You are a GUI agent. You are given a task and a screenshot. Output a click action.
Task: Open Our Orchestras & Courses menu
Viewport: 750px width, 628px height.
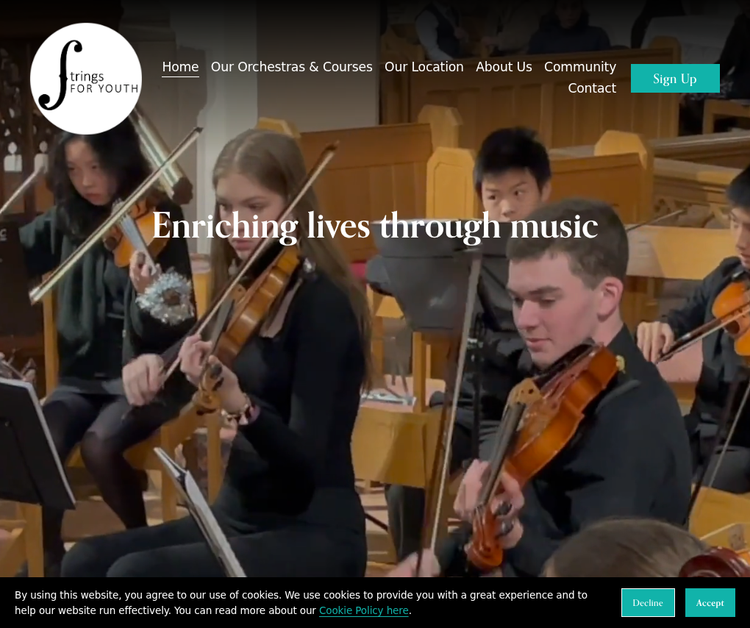click(x=291, y=66)
